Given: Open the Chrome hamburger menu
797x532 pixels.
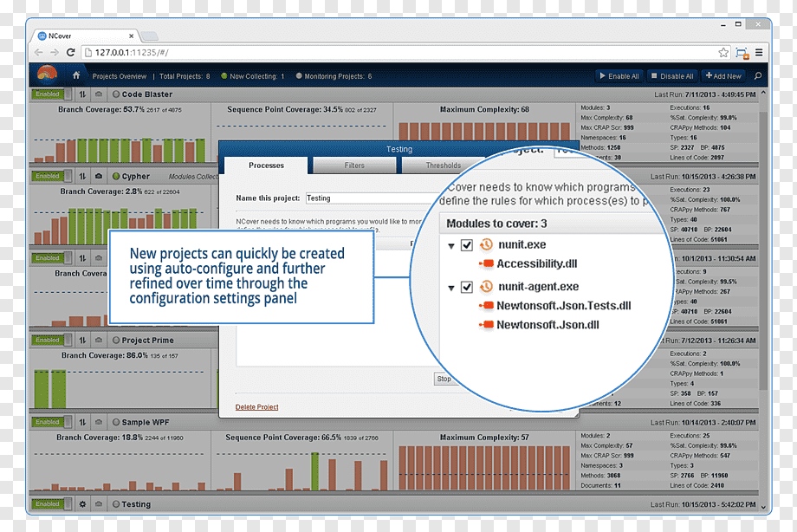Looking at the screenshot, I should click(759, 52).
